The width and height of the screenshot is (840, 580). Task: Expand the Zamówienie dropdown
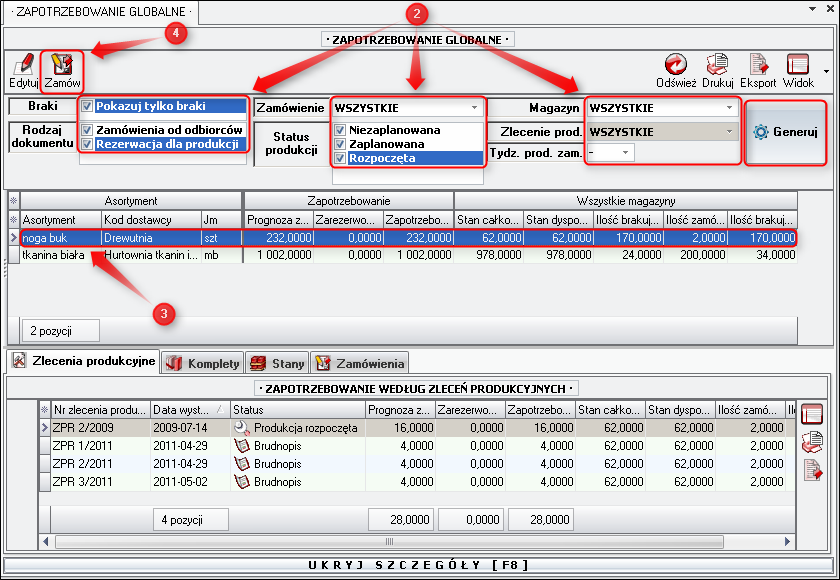coord(473,107)
